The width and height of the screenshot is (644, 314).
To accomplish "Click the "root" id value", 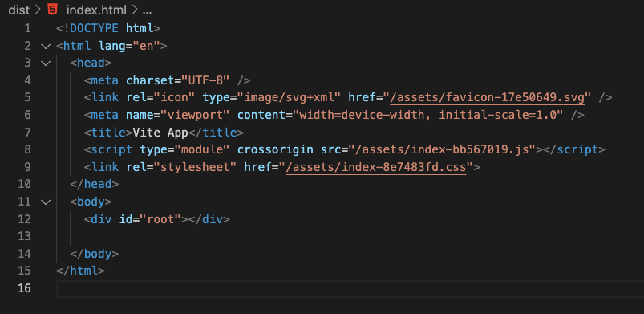I will (x=160, y=219).
